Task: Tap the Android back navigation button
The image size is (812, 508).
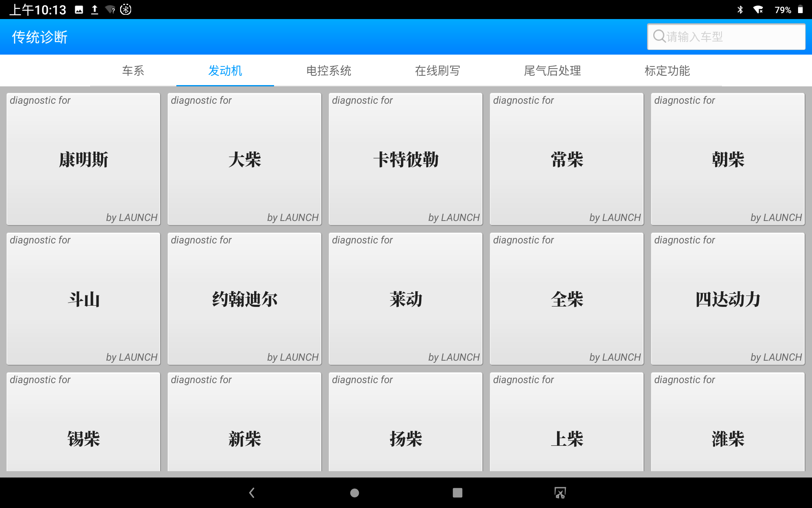Action: click(x=252, y=493)
